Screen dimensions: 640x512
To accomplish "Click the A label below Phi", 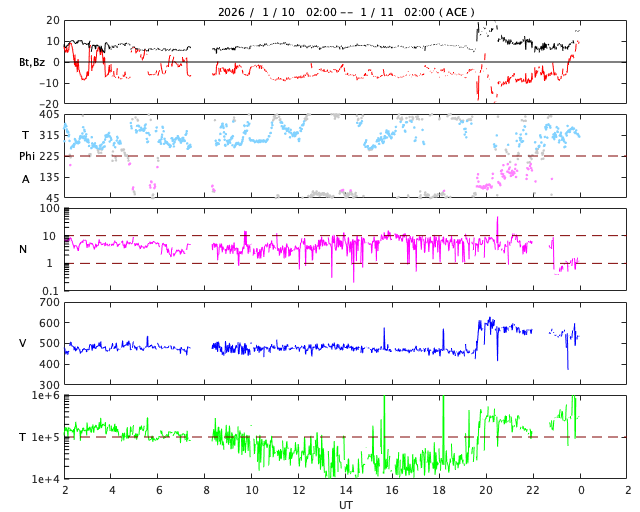I will coord(26,179).
